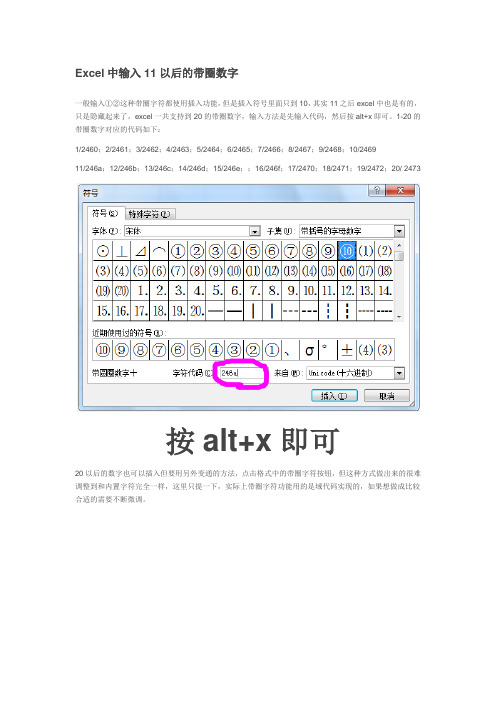Click the symbol grid scrollbar up arrow
The height and width of the screenshot is (702, 496).
point(399,245)
